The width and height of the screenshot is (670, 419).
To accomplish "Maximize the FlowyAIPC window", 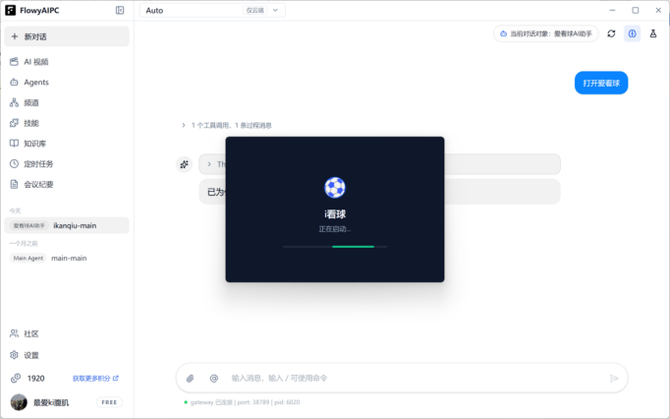I will (635, 10).
